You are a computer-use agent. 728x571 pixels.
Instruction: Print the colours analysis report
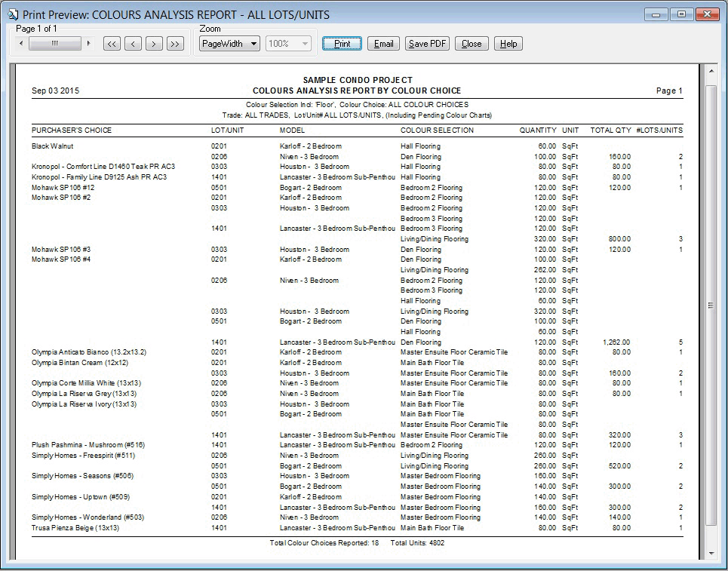click(342, 44)
